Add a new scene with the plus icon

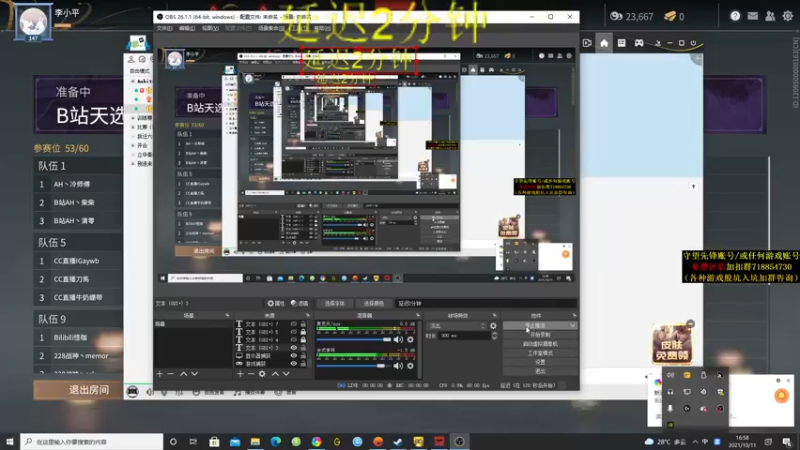click(160, 374)
